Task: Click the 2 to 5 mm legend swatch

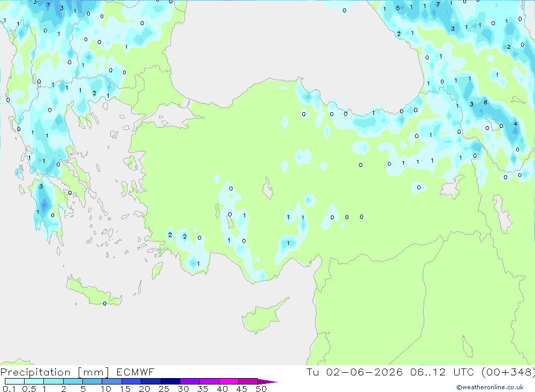Action: point(73,381)
